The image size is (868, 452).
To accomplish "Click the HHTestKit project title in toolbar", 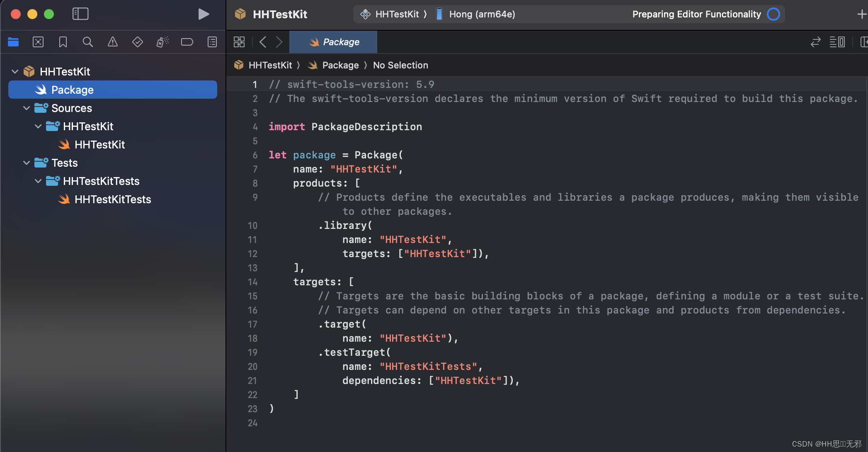I will [280, 14].
